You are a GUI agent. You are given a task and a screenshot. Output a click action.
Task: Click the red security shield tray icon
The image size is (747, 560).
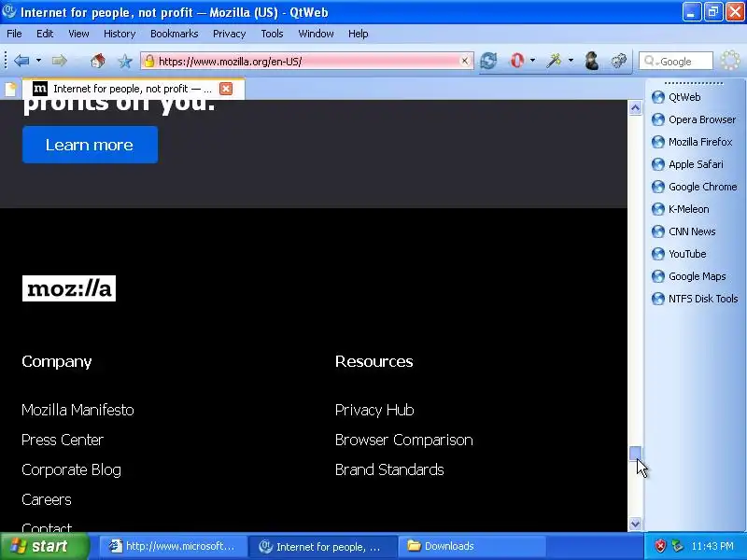pyautogui.click(x=660, y=546)
